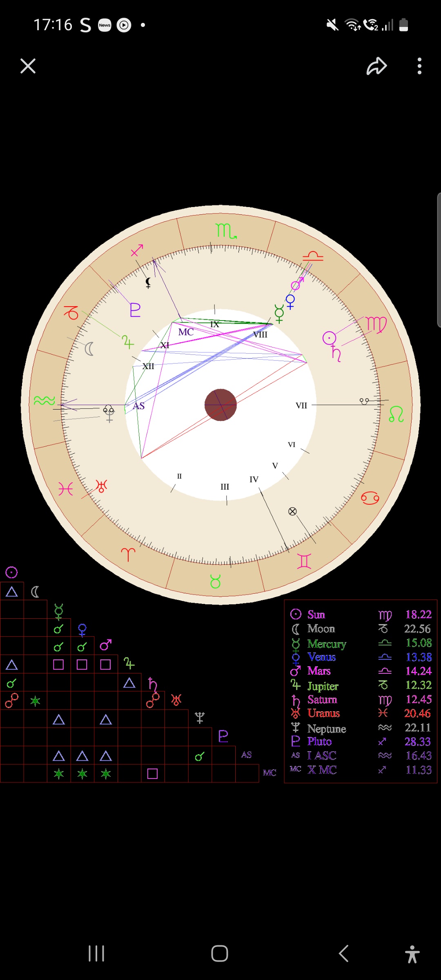Tap the AS ascendant label inside the wheel
Image resolution: width=441 pixels, height=980 pixels.
[x=139, y=406]
